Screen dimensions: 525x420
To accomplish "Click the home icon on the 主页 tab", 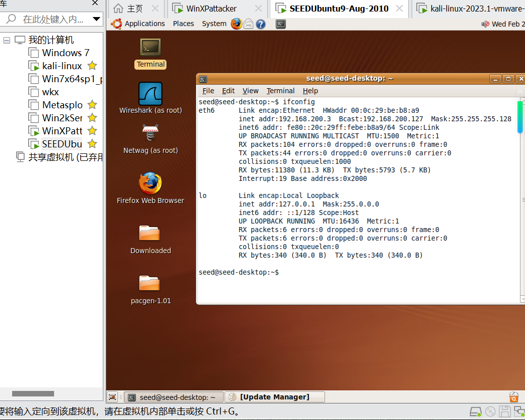I will (x=118, y=9).
